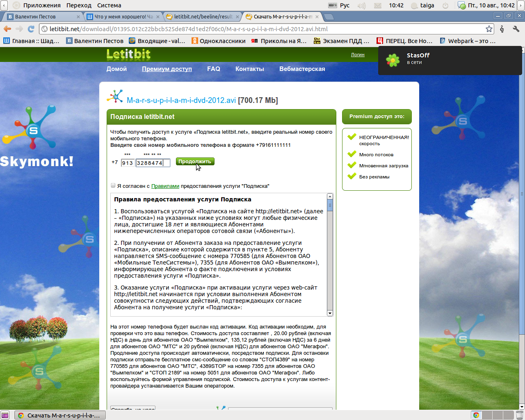The image size is (525, 420).
Task: Click the 10:42 clock in the panel
Action: click(396, 5)
